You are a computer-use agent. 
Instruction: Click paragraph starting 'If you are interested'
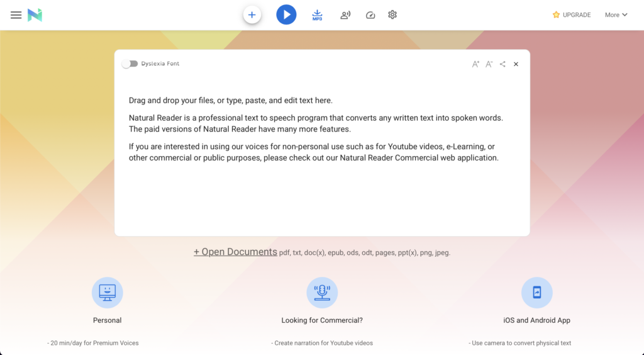click(x=314, y=152)
